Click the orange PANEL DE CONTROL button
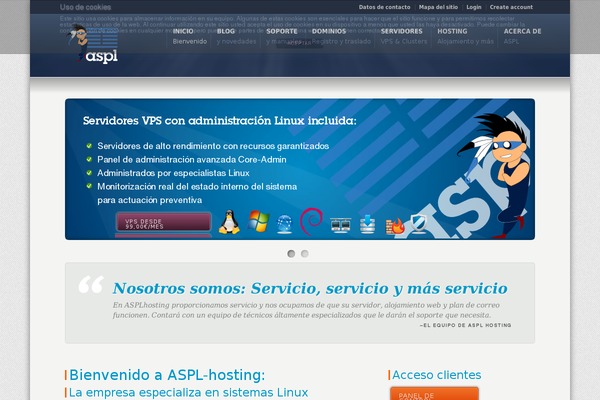 [x=434, y=393]
